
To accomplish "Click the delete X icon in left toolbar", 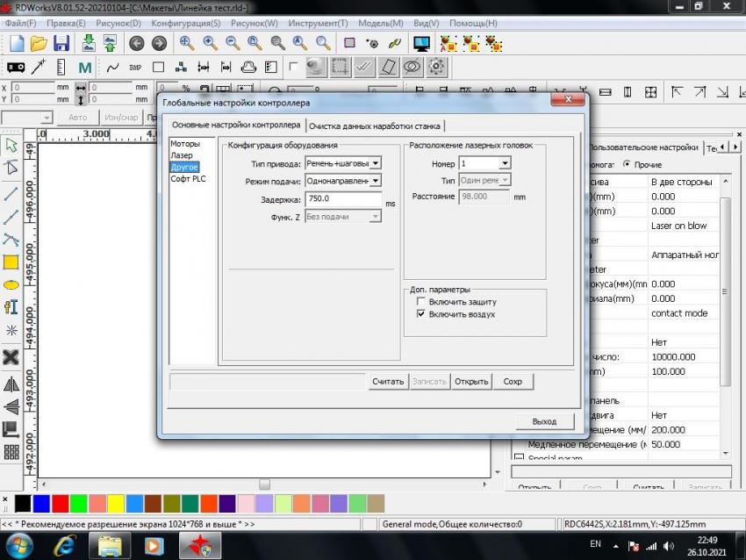I will [x=11, y=356].
